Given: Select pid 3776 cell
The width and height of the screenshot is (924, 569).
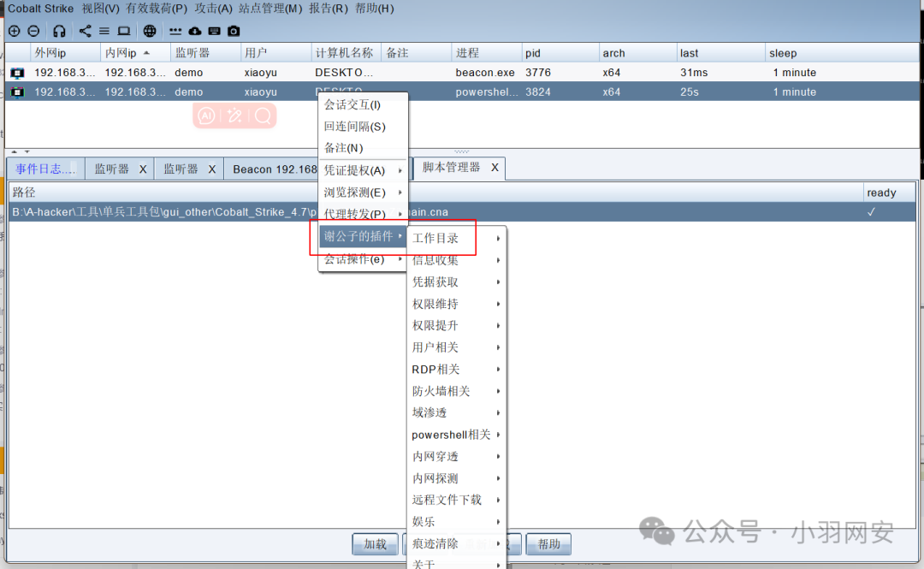Looking at the screenshot, I should (x=560, y=73).
